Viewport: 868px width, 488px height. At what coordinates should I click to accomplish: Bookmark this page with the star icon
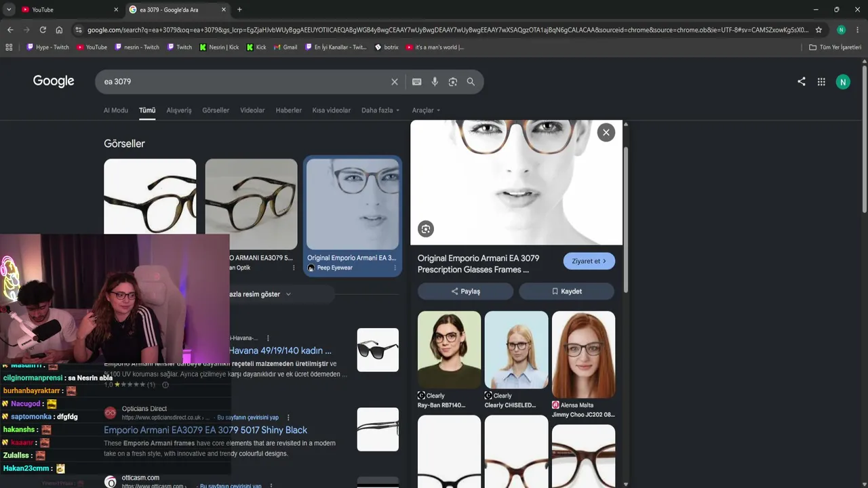818,30
